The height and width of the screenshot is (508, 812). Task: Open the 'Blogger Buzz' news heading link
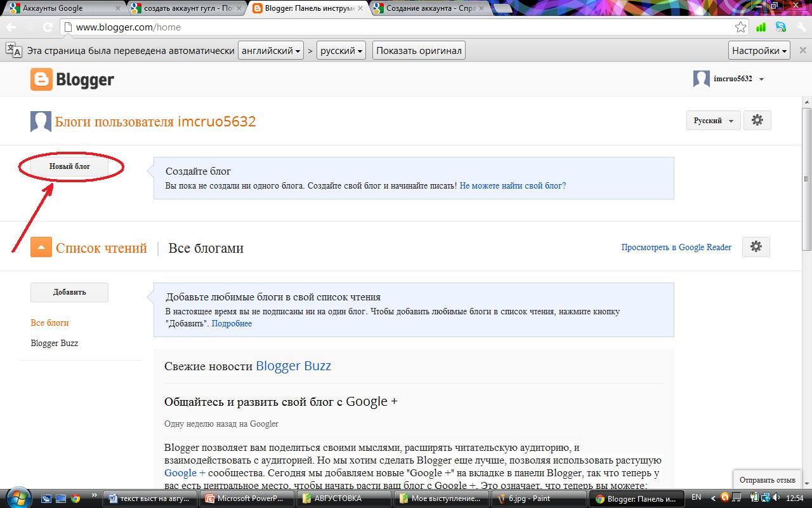pyautogui.click(x=293, y=366)
